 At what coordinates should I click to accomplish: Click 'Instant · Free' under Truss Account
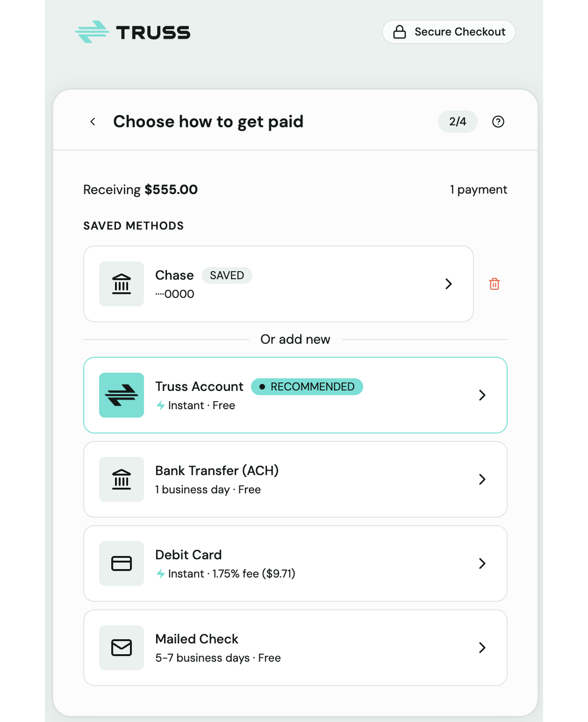click(202, 405)
